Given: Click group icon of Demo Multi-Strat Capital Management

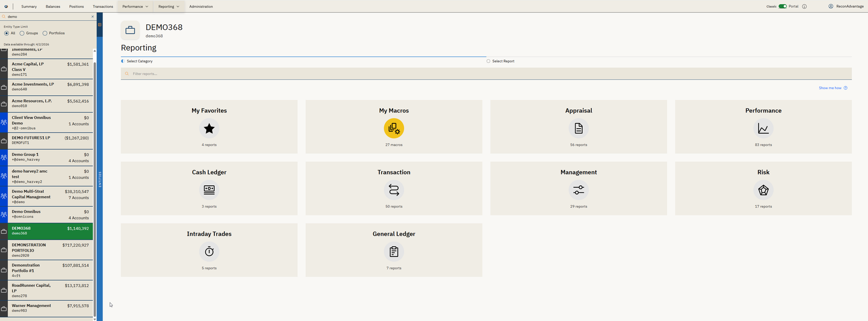Looking at the screenshot, I should coord(4,196).
